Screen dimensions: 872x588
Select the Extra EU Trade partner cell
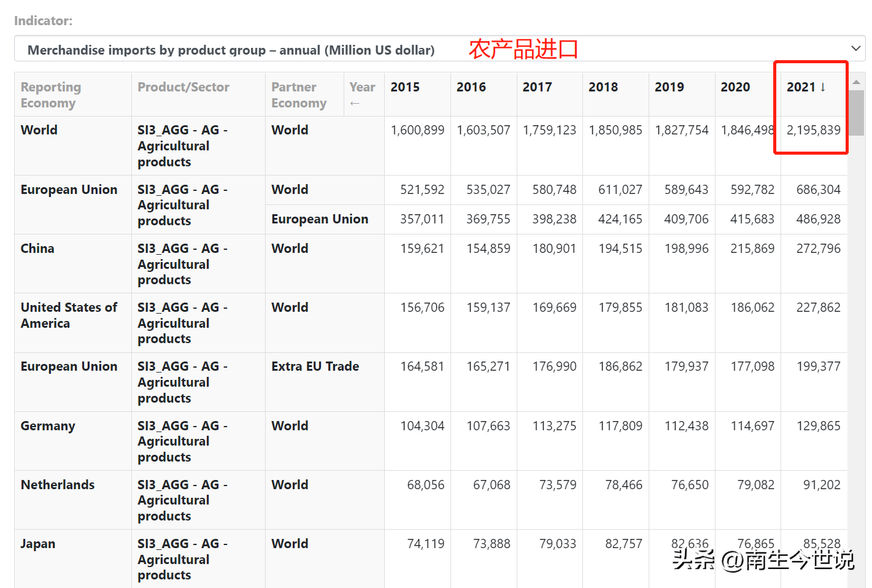[x=315, y=366]
